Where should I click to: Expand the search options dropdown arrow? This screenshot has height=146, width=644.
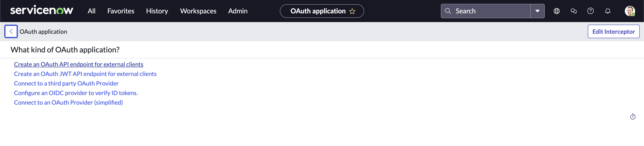click(538, 11)
